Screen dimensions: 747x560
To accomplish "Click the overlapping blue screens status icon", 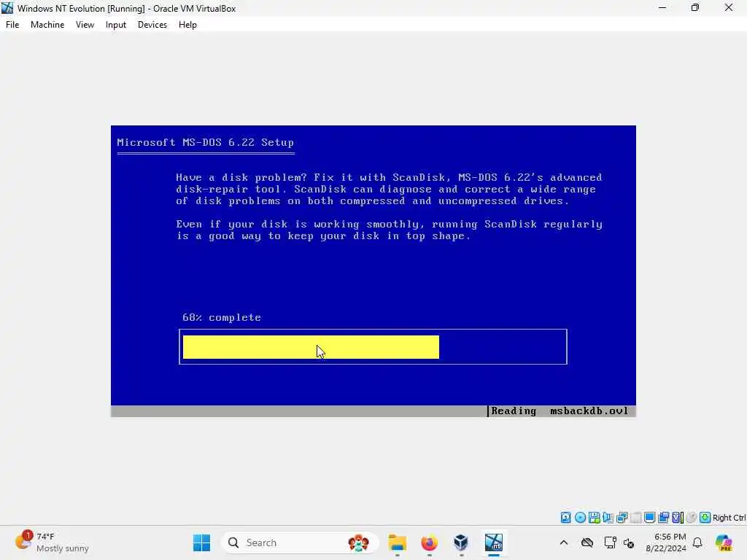I will (664, 518).
